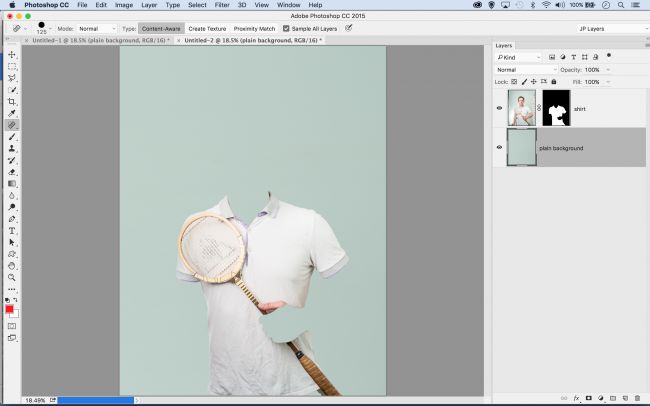Screen dimensions: 650x406
Task: Add a layer mask from Layers panel
Action: (589, 398)
